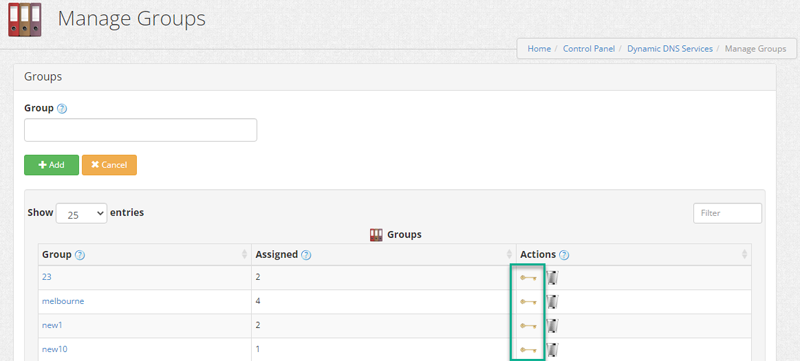Click the Add button
Image resolution: width=800 pixels, height=361 pixels.
tap(52, 165)
